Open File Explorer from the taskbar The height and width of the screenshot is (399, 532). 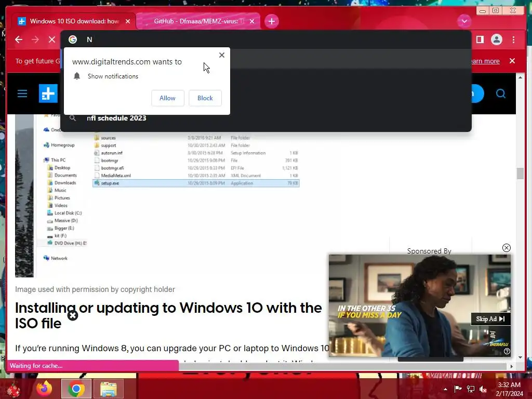click(x=108, y=389)
